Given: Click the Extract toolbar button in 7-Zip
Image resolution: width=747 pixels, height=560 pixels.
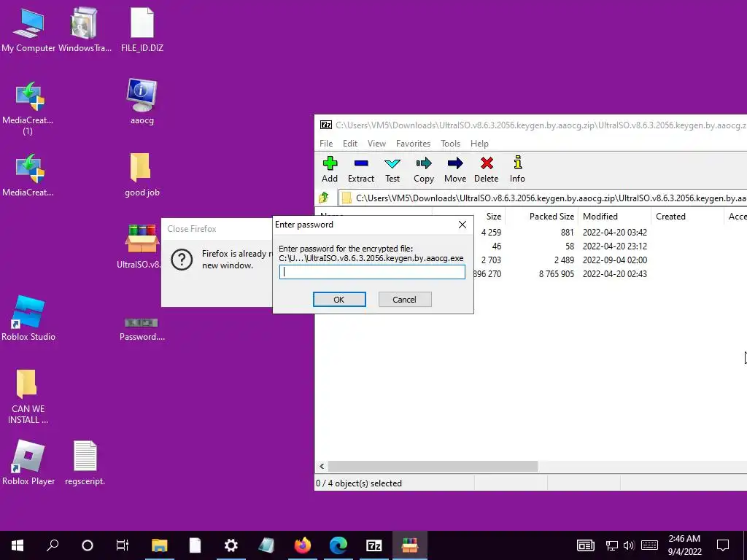Looking at the screenshot, I should (x=360, y=169).
